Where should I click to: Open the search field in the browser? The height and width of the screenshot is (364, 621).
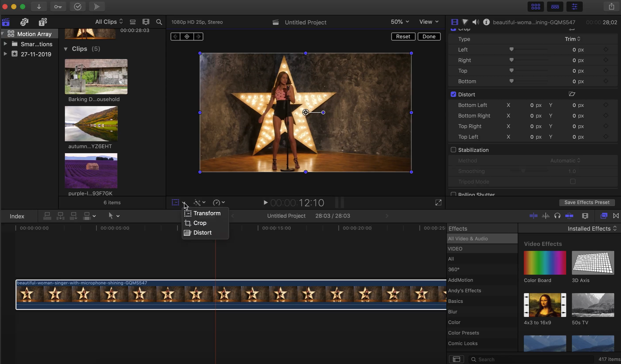(x=159, y=22)
